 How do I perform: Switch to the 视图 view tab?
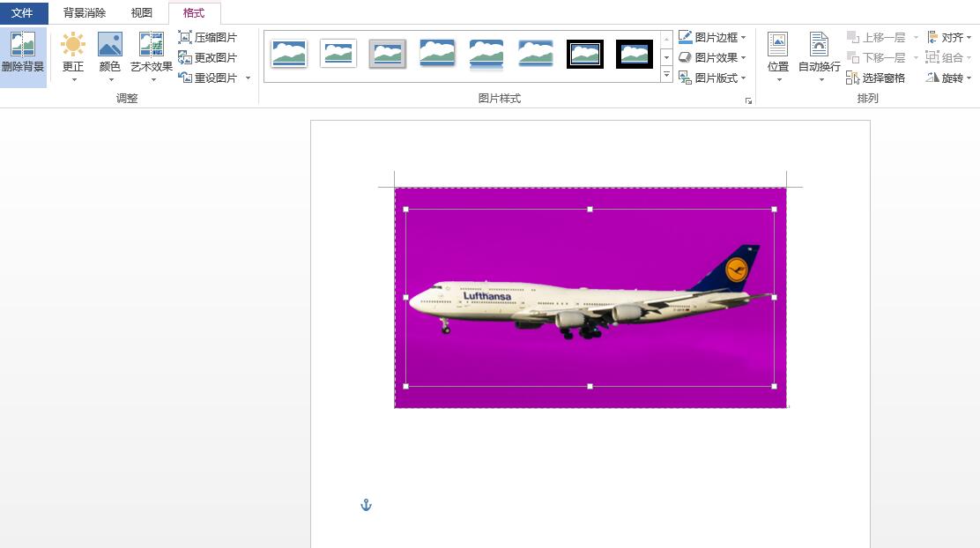(142, 12)
